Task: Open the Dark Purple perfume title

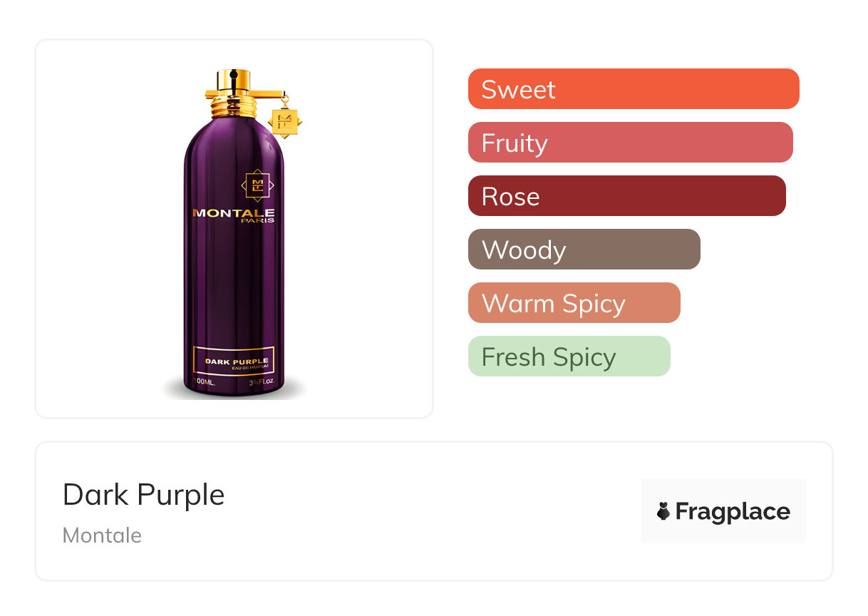Action: [144, 495]
